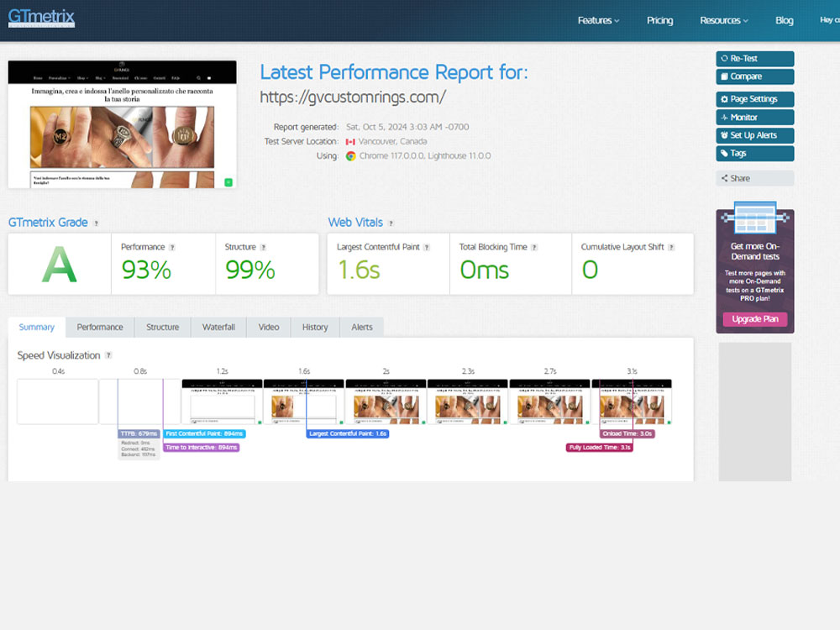This screenshot has height=630, width=840.
Task: Click the Web Vitals help icon
Action: (391, 223)
